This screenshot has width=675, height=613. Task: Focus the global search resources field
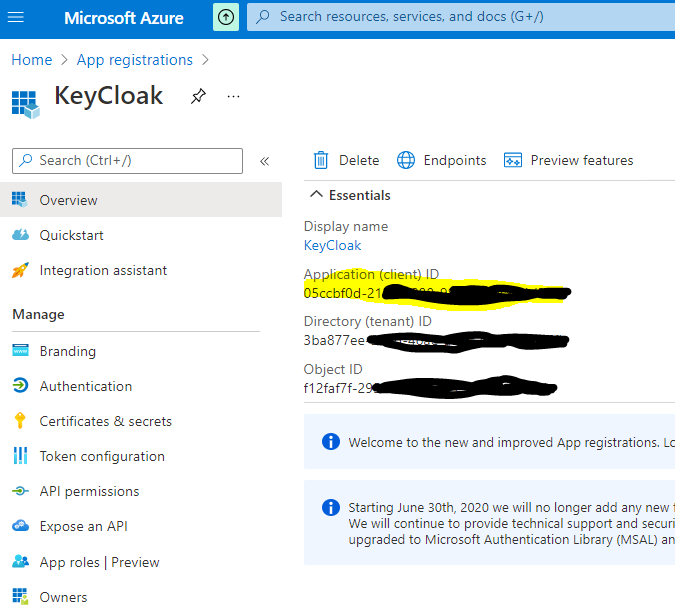click(x=461, y=17)
